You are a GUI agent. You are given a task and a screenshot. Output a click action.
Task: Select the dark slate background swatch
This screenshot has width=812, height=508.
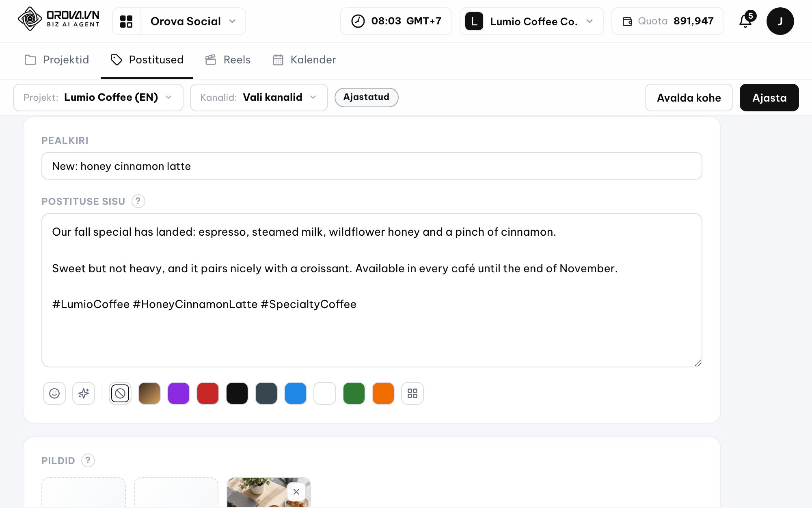[x=266, y=393]
